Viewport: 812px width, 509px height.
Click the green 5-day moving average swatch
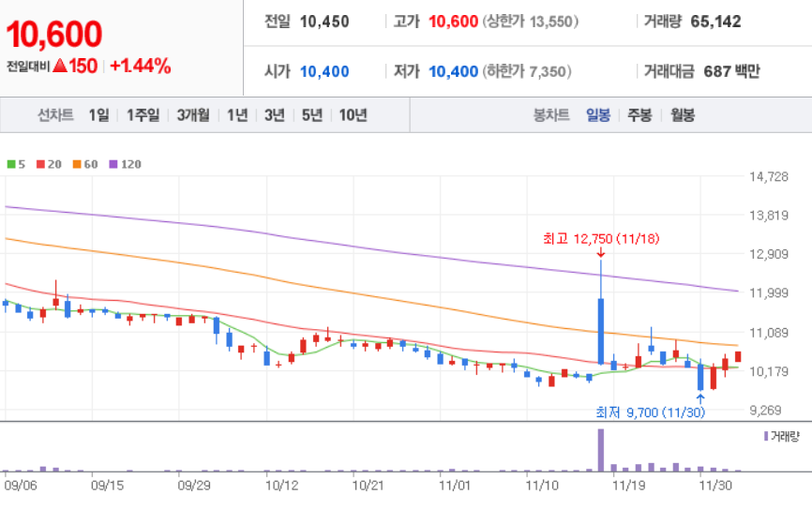(x=11, y=165)
